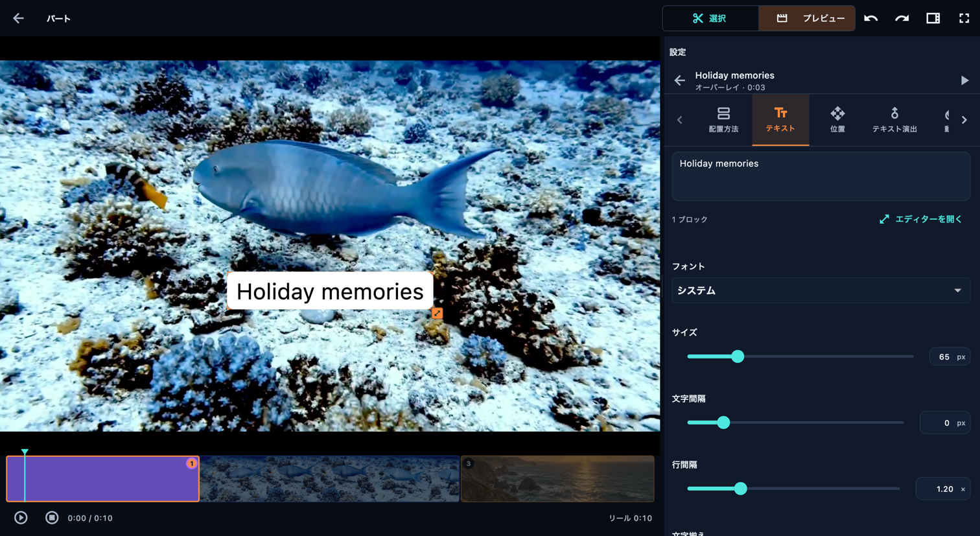Click the "リール 0:10" duration text
980x536 pixels.
(x=630, y=518)
